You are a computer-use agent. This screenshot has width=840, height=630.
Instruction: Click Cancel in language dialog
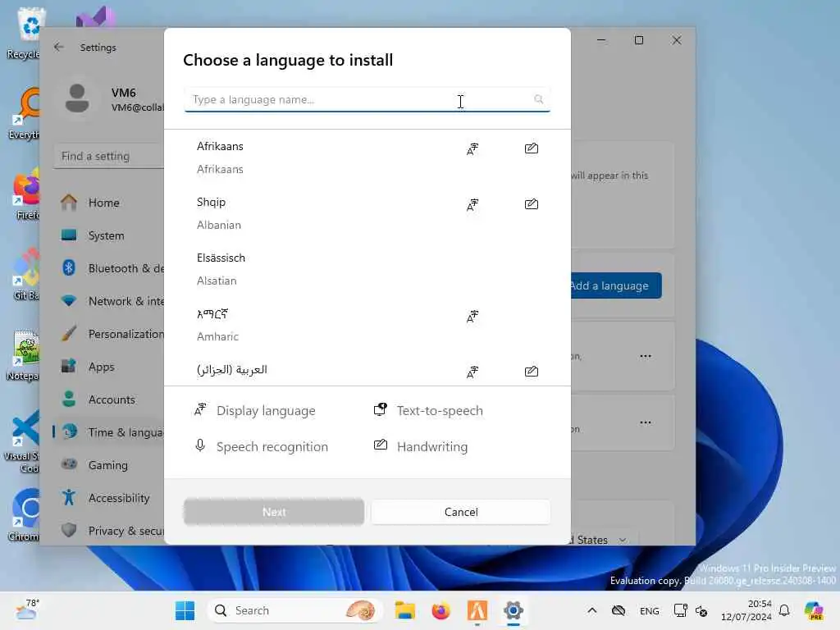[x=461, y=512]
